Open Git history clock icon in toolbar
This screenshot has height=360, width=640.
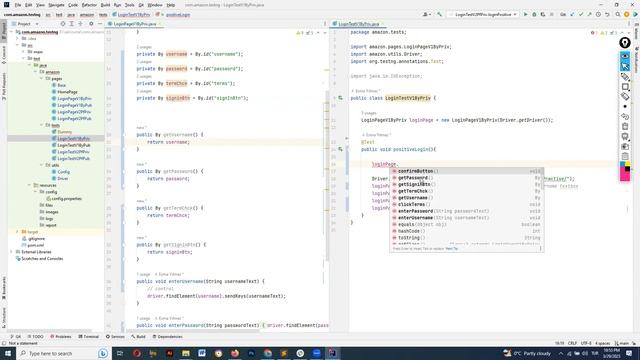598,14
